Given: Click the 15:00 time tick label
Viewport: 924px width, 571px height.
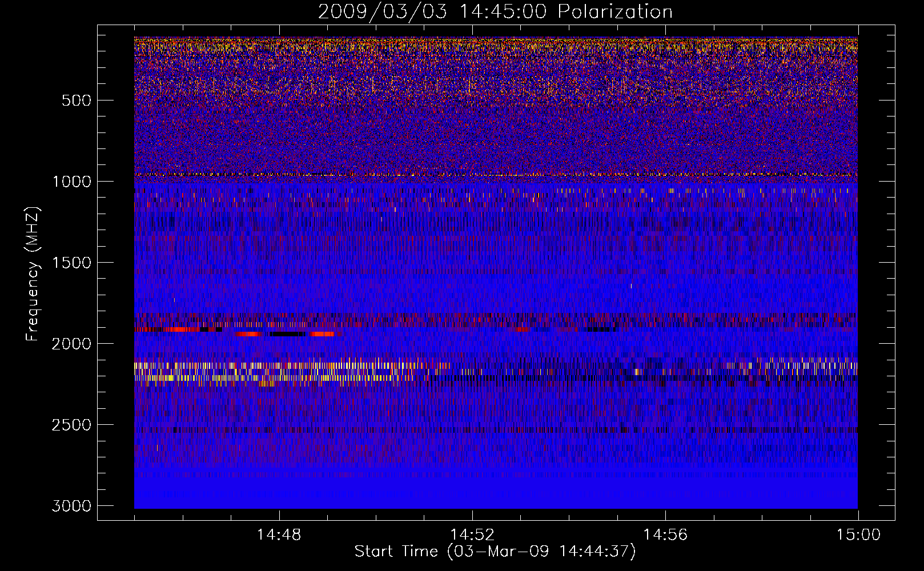Looking at the screenshot, I should [x=858, y=535].
